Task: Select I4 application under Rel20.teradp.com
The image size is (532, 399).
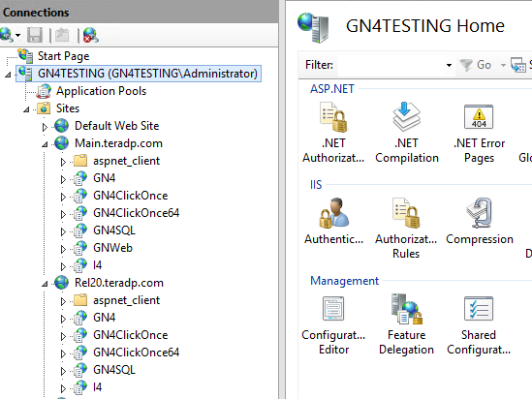Action: pos(97,387)
